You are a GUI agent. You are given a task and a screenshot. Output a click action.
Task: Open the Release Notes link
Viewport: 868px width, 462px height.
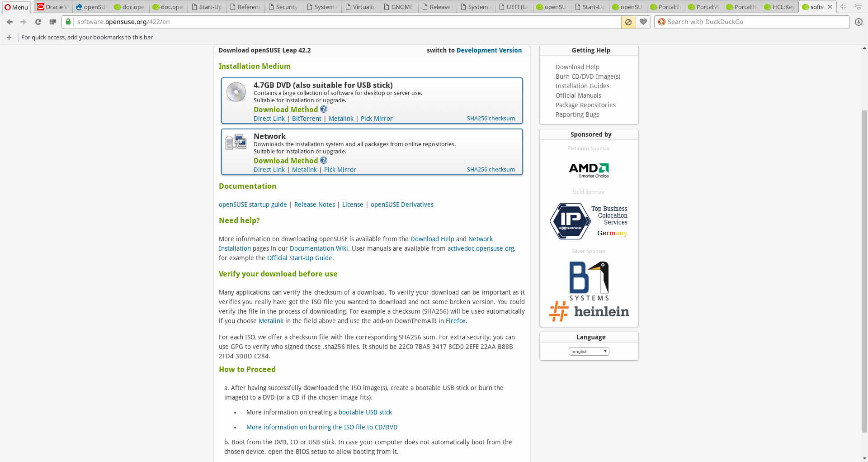[x=315, y=205]
